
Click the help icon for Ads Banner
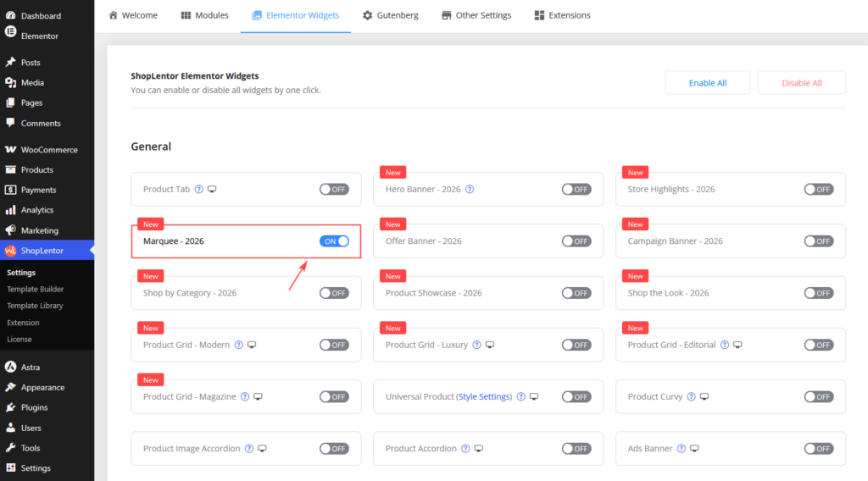coord(682,448)
